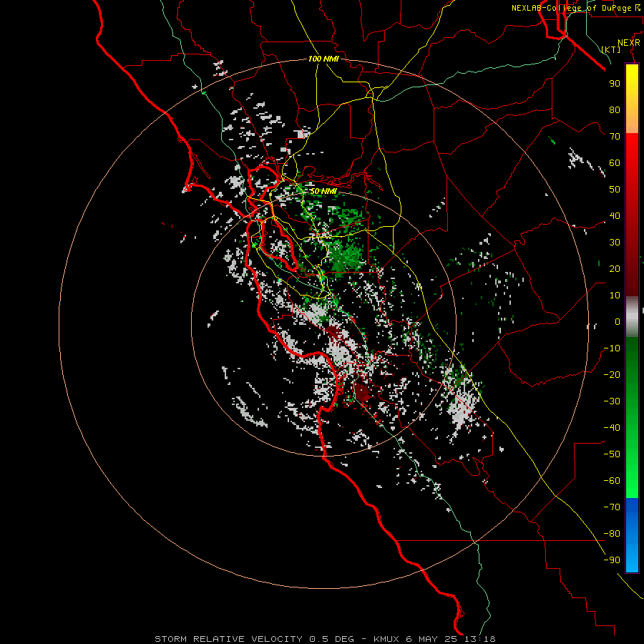Click the -30 value on the velocity scale
The width and height of the screenshot is (644, 644).
tap(612, 401)
